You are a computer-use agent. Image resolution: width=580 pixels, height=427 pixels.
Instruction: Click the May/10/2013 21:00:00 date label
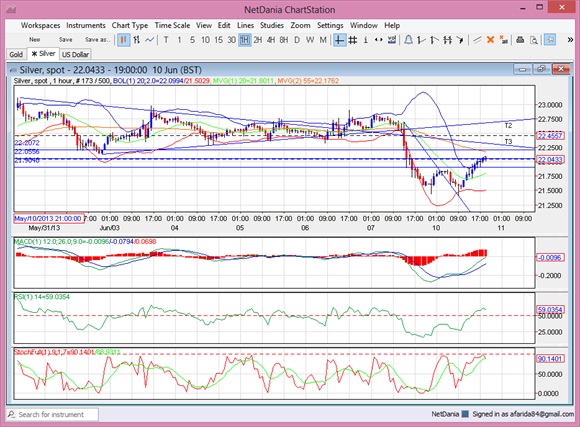point(48,218)
